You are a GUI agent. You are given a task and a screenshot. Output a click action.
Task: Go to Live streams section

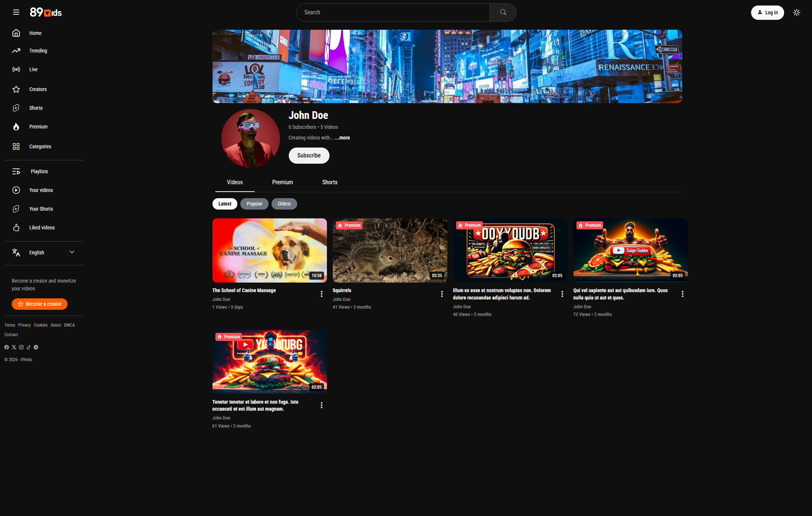click(x=33, y=69)
